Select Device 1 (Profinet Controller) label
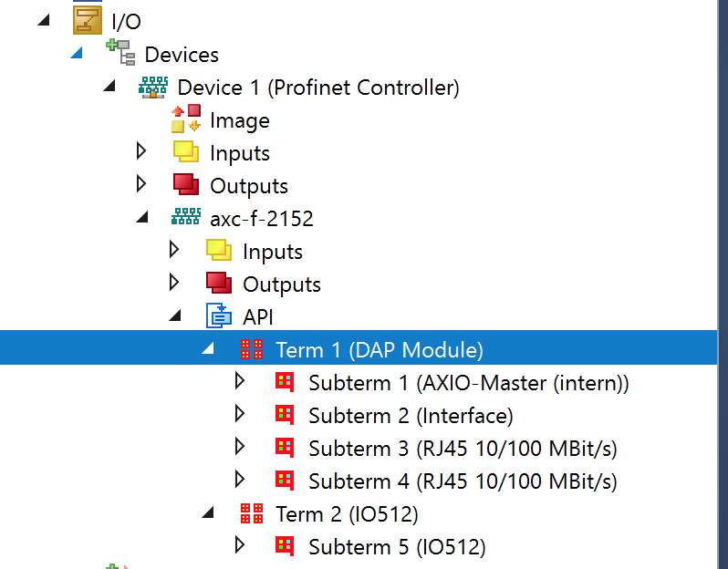Viewport: 728px width, 569px height. pos(318,88)
